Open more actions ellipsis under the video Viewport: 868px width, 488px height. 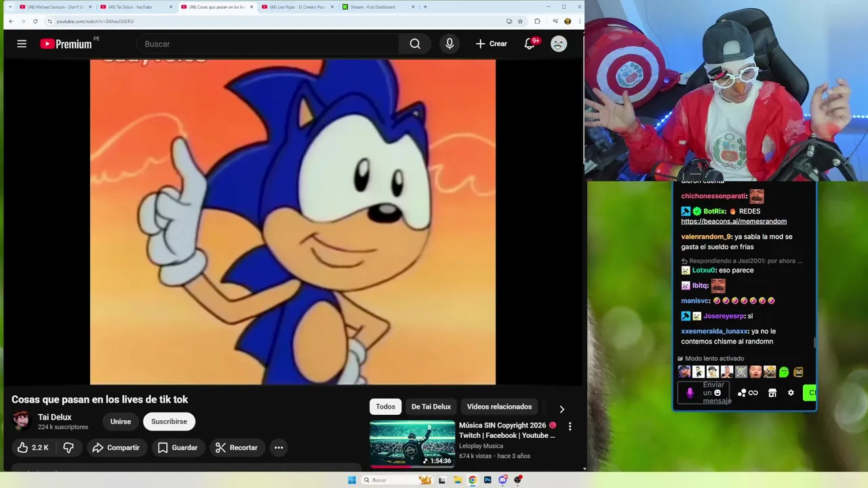(x=279, y=447)
